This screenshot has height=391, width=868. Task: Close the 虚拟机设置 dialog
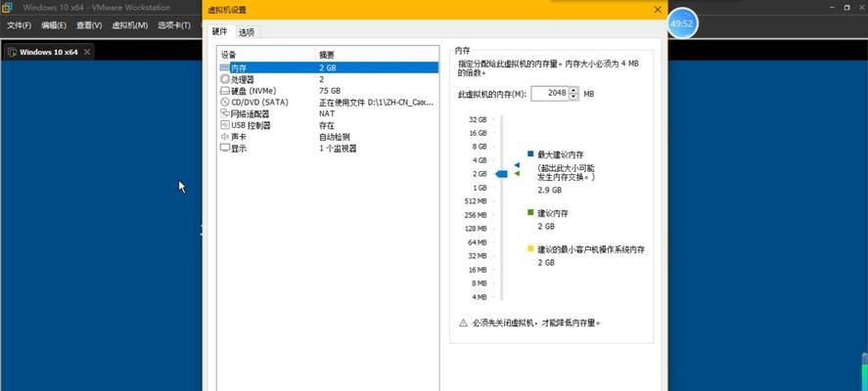click(658, 10)
